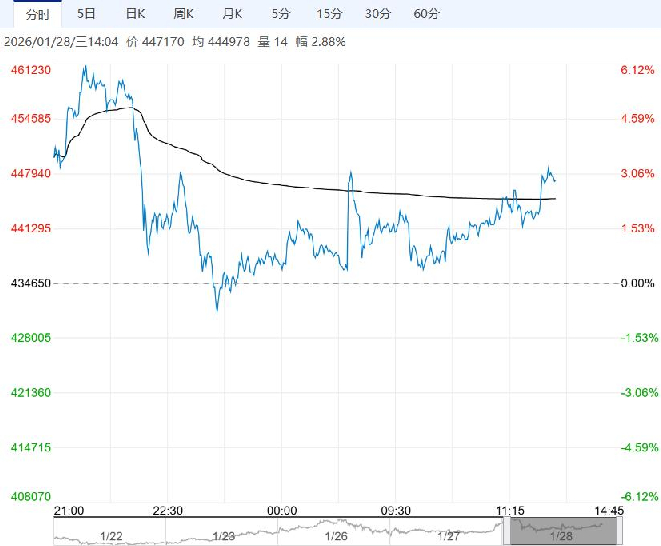Open the 60分 interval tab
The width and height of the screenshot is (661, 546).
[x=426, y=14]
